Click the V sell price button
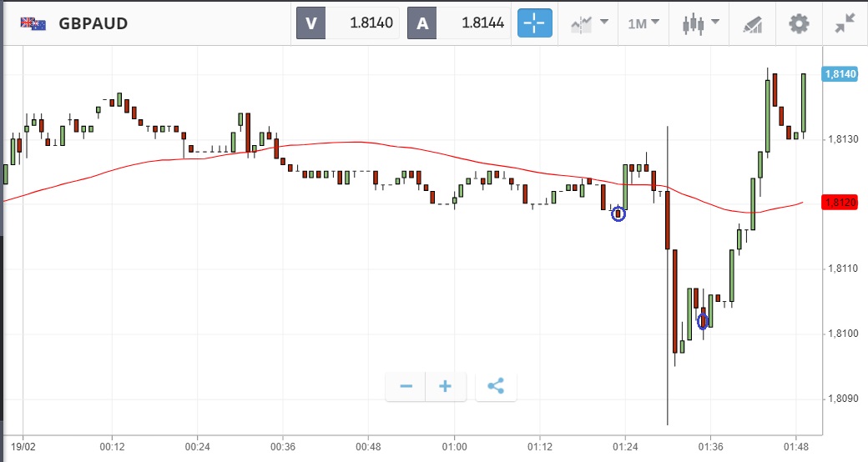868x462 pixels. [311, 23]
